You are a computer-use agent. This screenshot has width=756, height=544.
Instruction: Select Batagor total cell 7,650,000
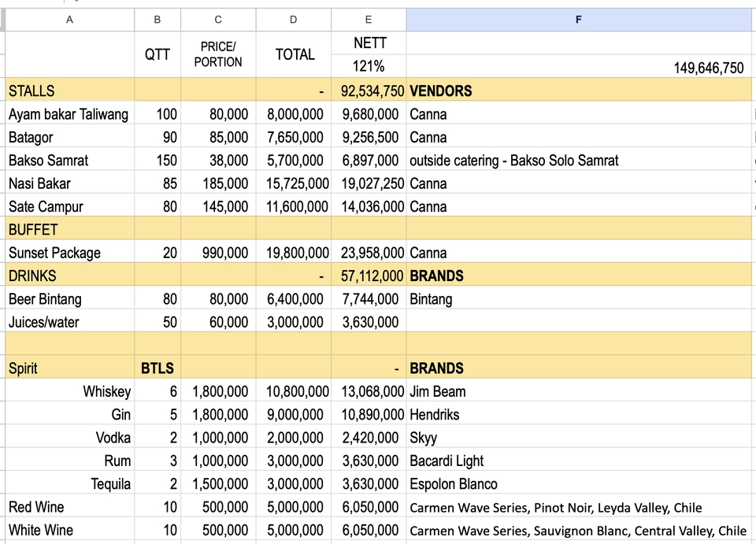click(293, 136)
